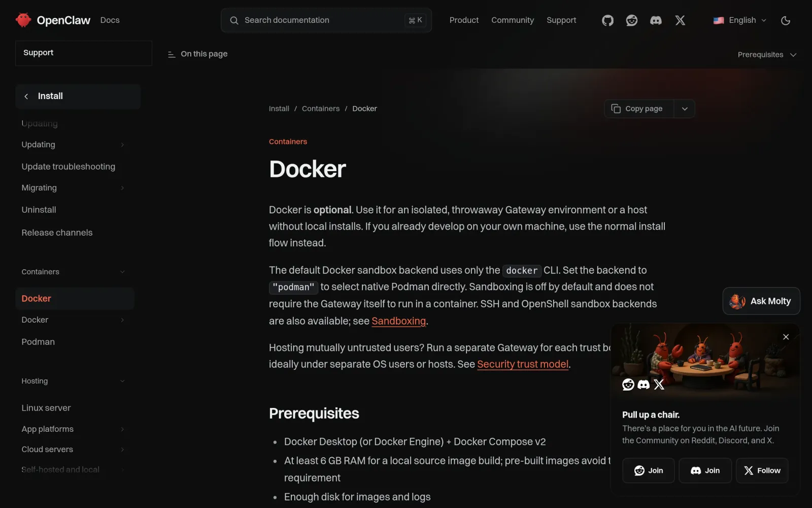Open the GitHub icon link in header

(607, 20)
